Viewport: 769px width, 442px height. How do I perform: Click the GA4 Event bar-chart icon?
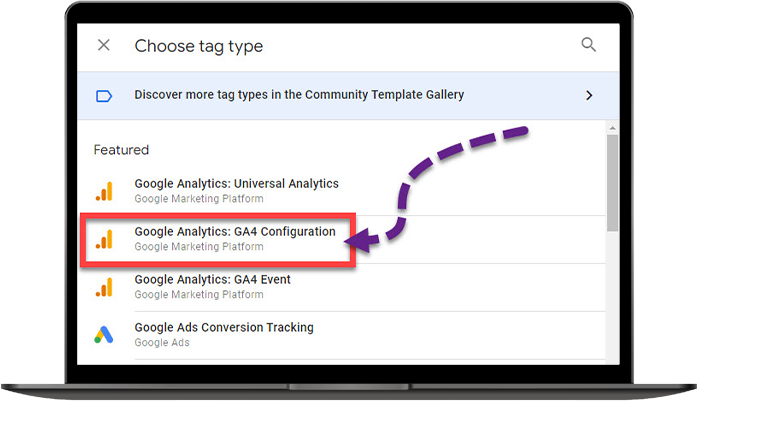[104, 287]
